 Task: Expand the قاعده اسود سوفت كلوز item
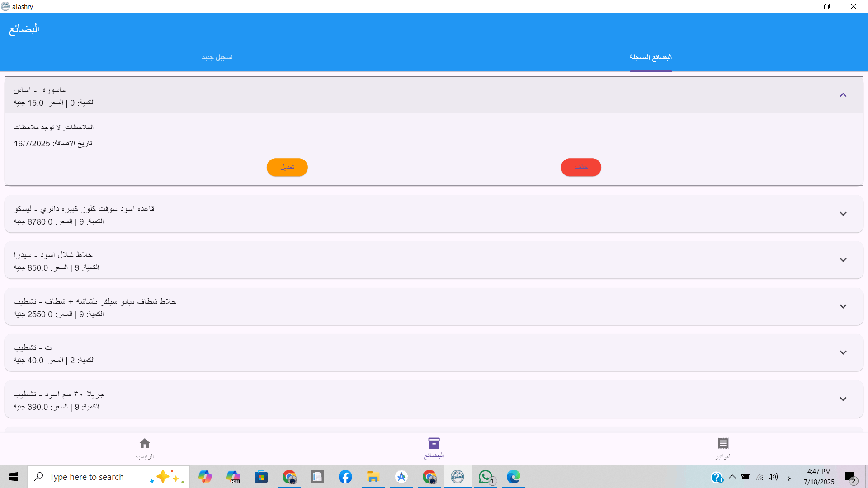[x=843, y=214]
